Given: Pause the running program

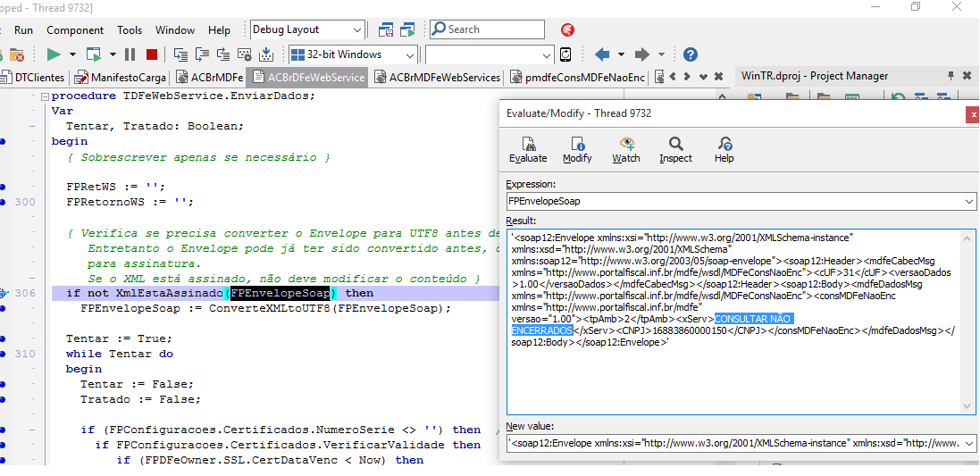Looking at the screenshot, I should pyautogui.click(x=130, y=54).
